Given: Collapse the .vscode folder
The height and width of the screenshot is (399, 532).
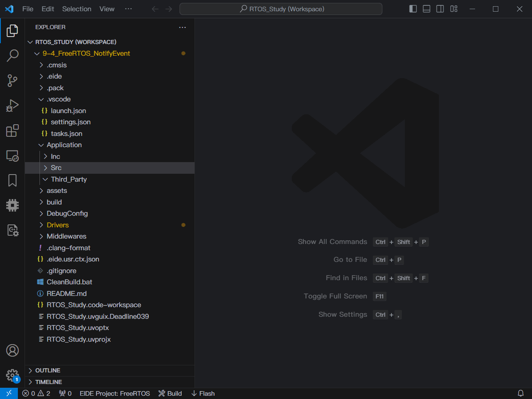Looking at the screenshot, I should point(59,99).
